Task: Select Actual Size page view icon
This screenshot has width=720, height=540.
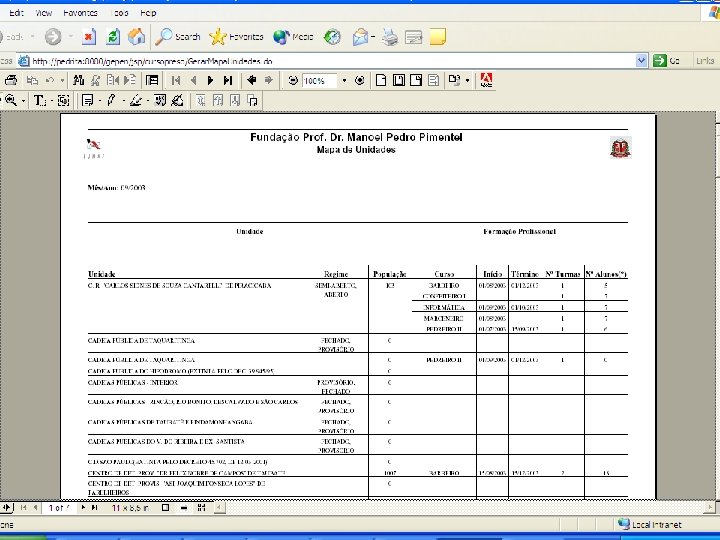Action: [381, 80]
